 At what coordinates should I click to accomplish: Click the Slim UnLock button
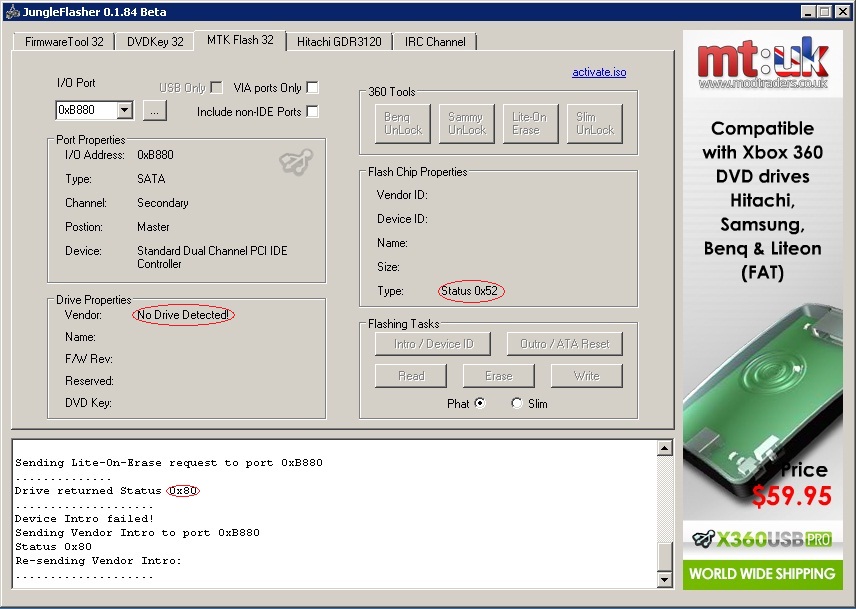click(x=595, y=124)
